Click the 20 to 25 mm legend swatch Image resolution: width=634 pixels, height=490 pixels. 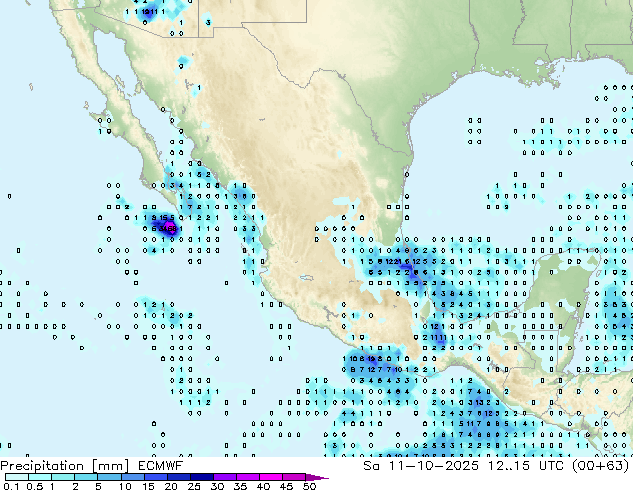tap(179, 477)
